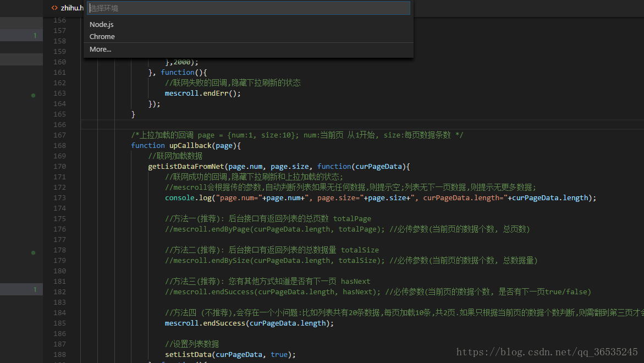Click console.log statement on line 173

click(381, 198)
